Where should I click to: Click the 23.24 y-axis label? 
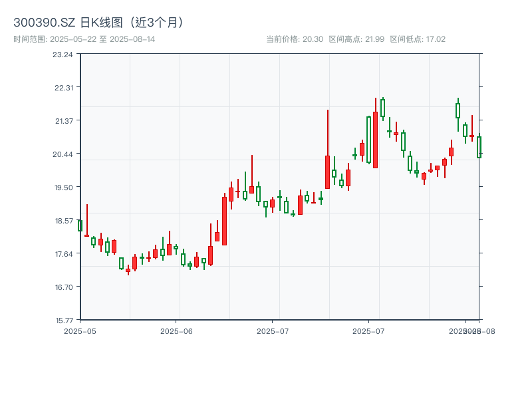pyautogui.click(x=63, y=54)
